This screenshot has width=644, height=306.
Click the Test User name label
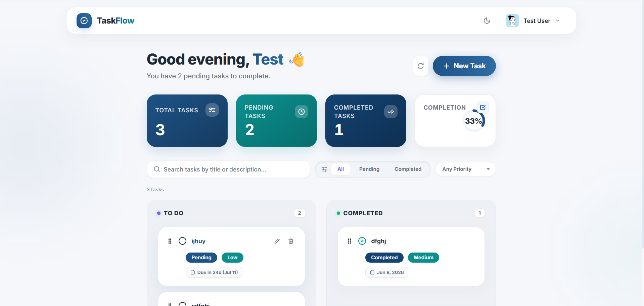537,21
